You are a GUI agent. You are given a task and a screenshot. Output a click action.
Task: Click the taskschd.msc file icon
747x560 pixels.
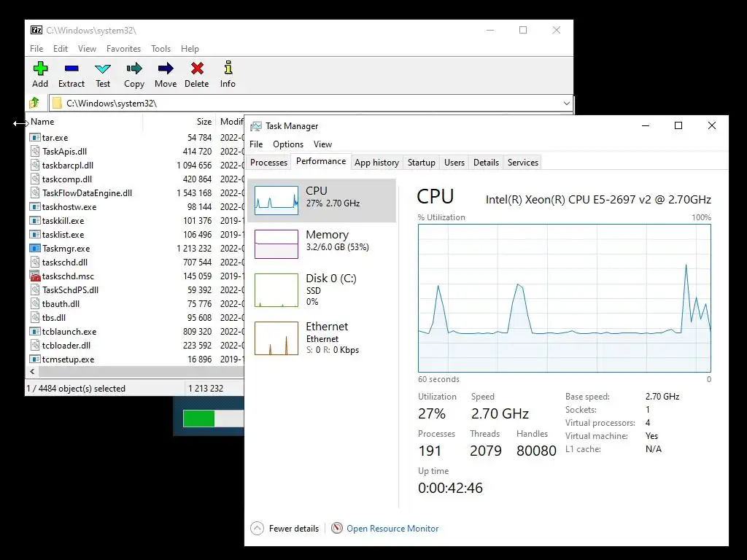[35, 276]
